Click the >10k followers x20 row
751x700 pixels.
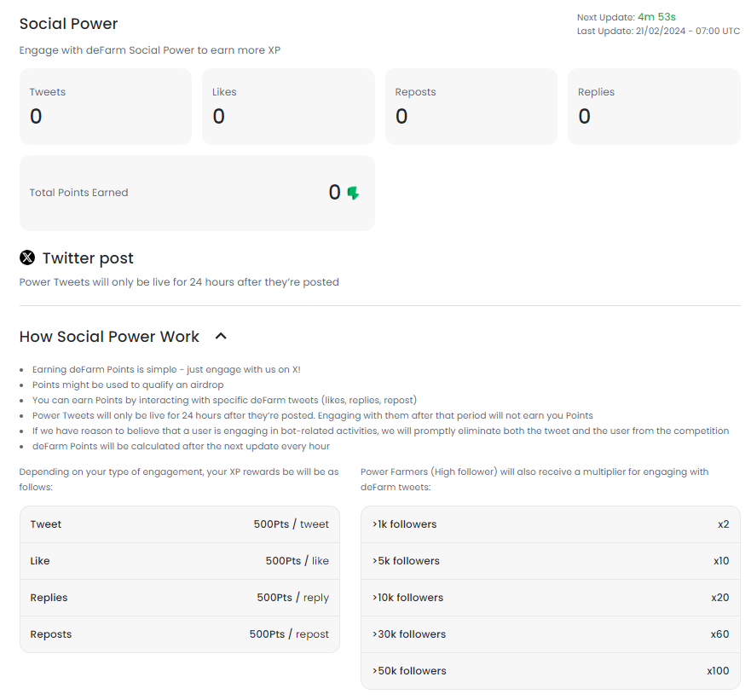coord(550,598)
